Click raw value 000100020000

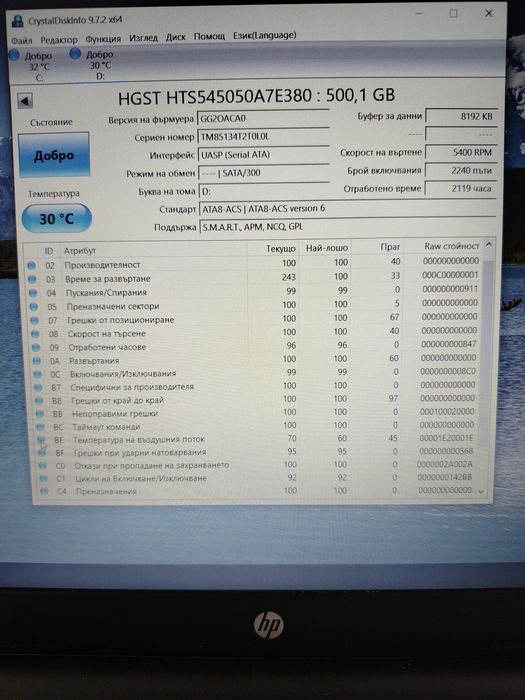[x=447, y=411]
